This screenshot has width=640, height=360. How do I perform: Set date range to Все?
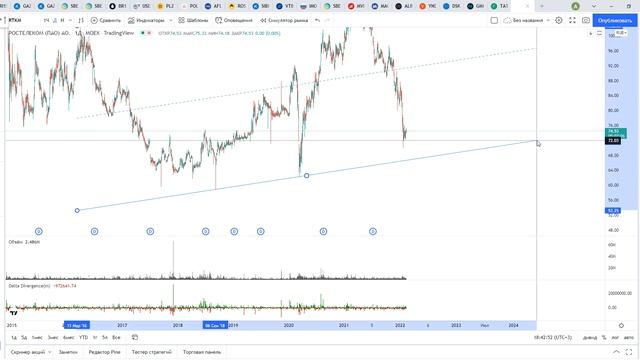(116, 338)
